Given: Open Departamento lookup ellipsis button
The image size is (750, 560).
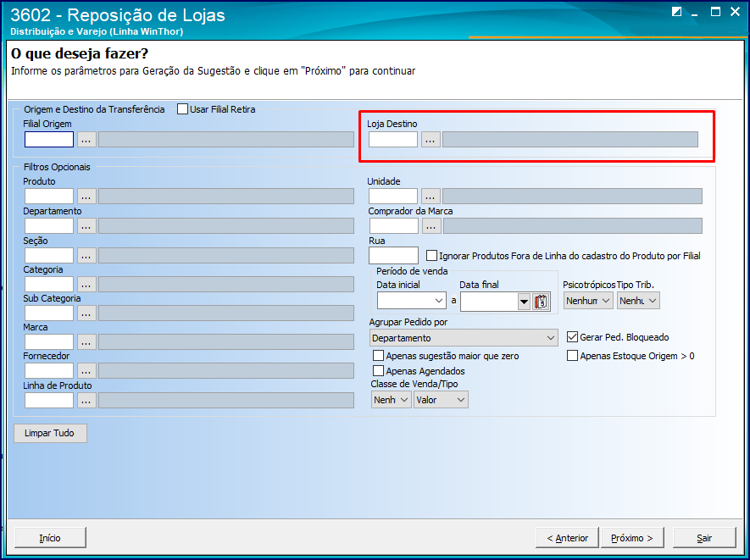Looking at the screenshot, I should pyautogui.click(x=86, y=225).
